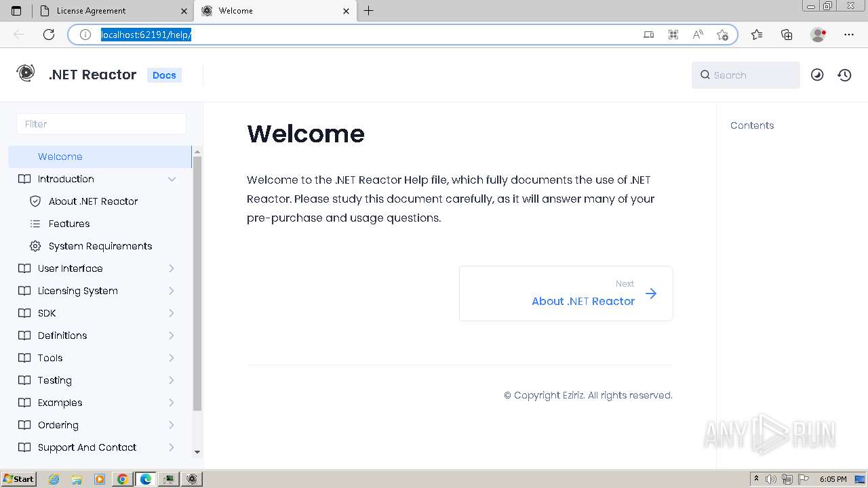This screenshot has width=868, height=488.
Task: Go to next page About .NET Reactor
Action: click(x=566, y=293)
